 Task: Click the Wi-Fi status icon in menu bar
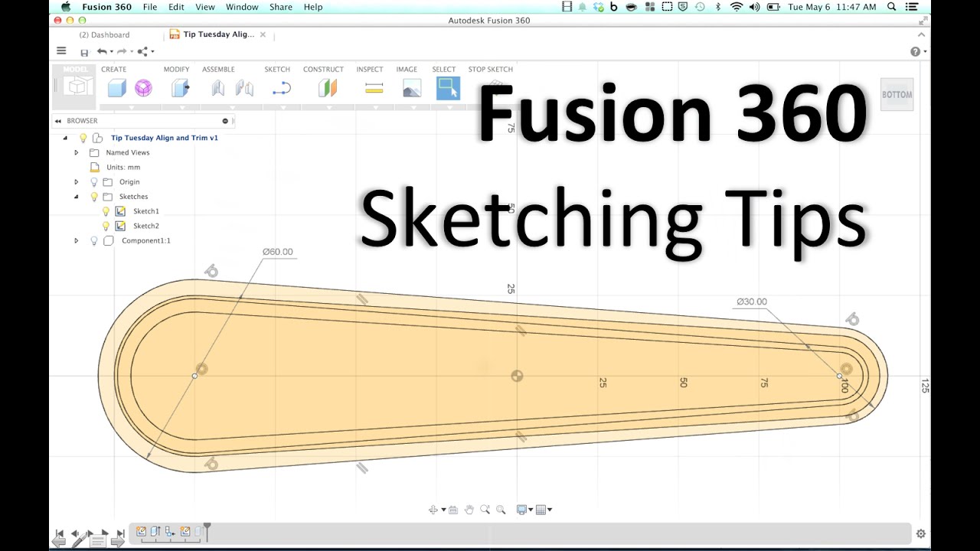click(x=737, y=7)
